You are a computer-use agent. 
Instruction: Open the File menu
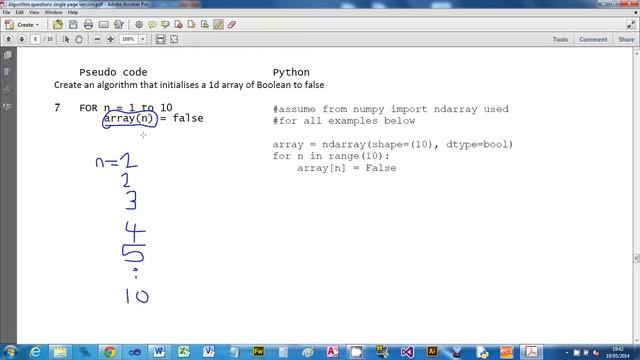[x=6, y=12]
